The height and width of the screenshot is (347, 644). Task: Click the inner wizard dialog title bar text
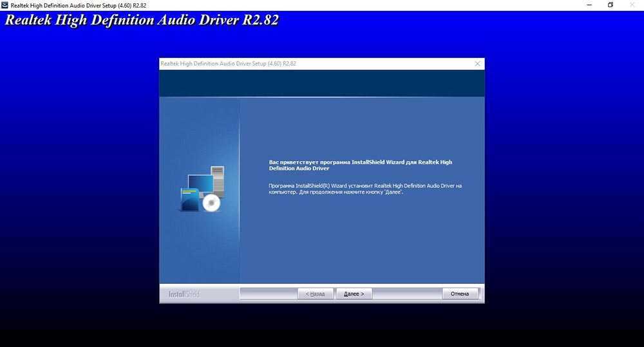pyautogui.click(x=228, y=64)
